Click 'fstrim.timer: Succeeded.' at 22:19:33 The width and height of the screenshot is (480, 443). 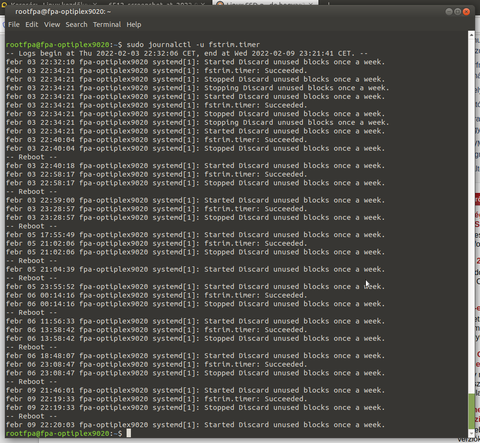255,399
